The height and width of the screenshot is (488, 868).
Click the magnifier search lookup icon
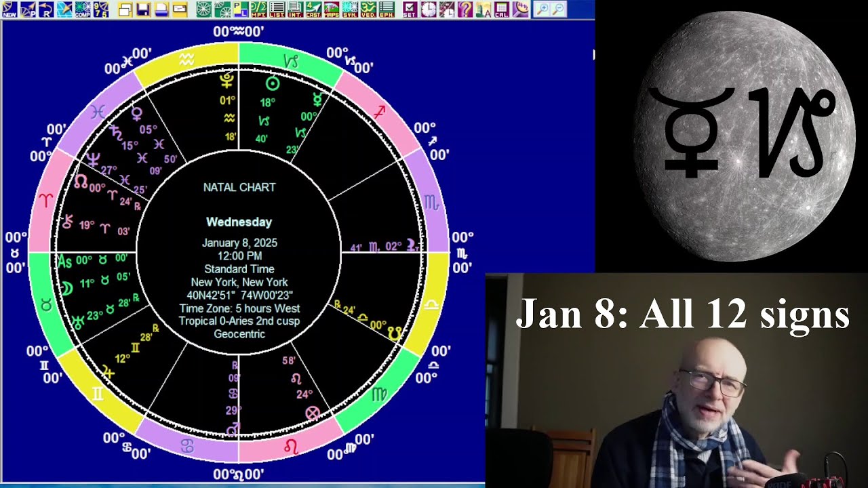[520, 9]
